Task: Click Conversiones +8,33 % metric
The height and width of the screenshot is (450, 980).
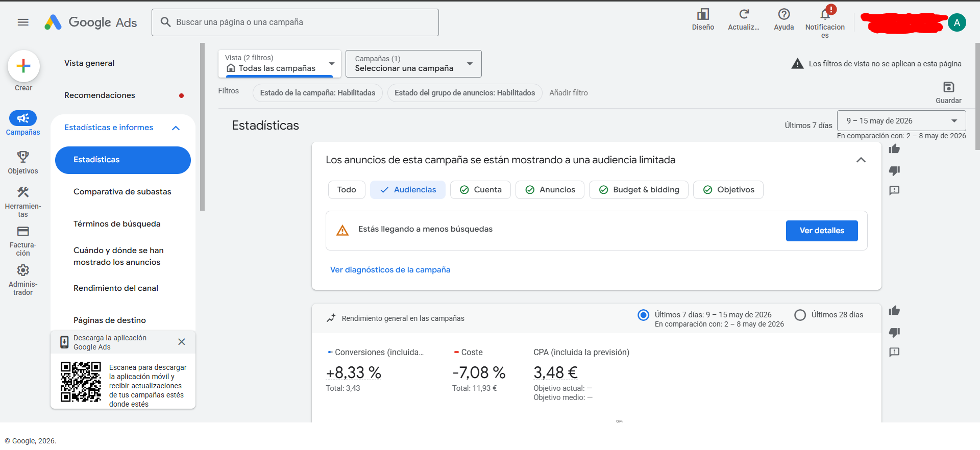Action: 353,373
